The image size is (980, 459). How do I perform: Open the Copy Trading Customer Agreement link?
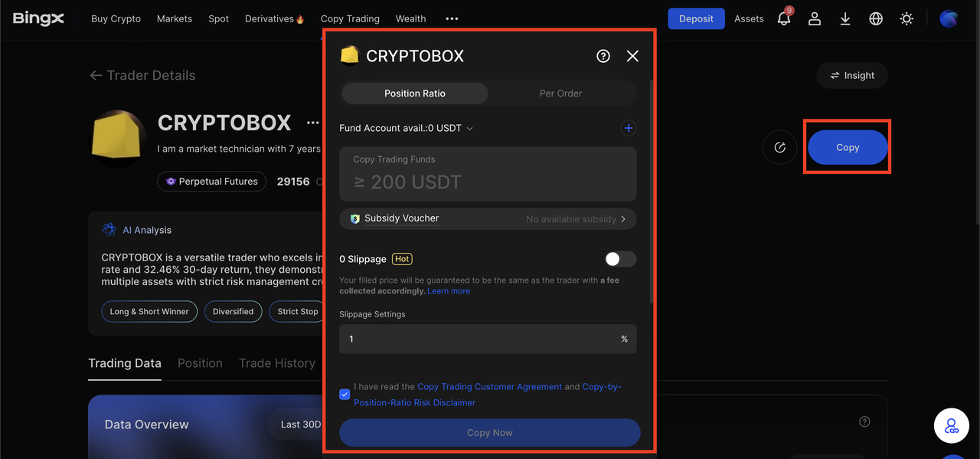489,387
